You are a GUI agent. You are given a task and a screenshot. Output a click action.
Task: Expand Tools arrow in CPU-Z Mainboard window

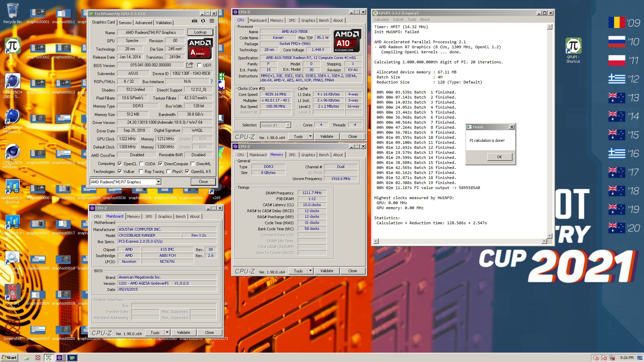click(167, 332)
